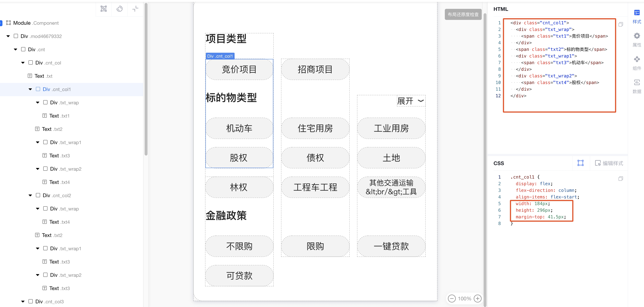Expand the 展开 dropdown chevron on canvas
Screen dimensions: 644x307
tap(421, 101)
